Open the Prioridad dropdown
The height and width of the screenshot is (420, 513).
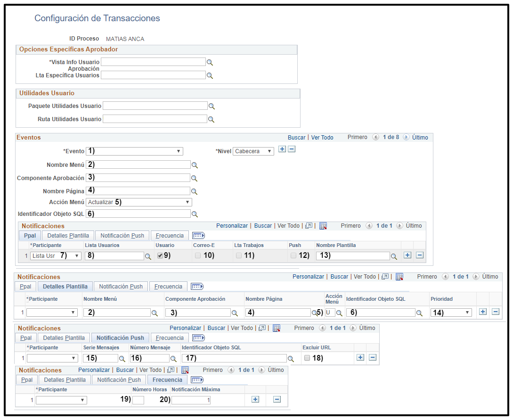coord(451,312)
